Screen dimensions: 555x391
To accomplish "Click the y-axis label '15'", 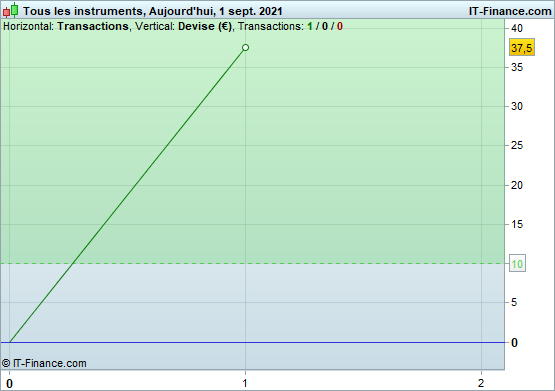I will pyautogui.click(x=516, y=224).
